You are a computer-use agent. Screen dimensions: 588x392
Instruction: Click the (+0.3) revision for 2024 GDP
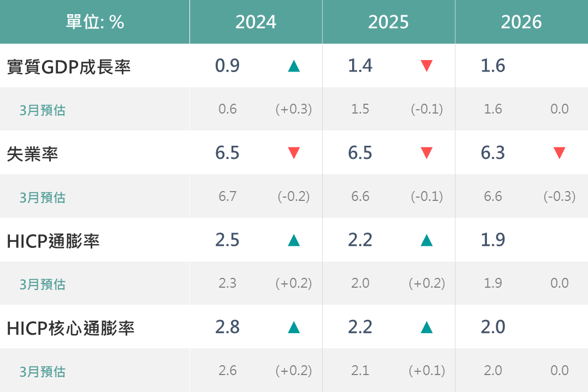pos(294,109)
